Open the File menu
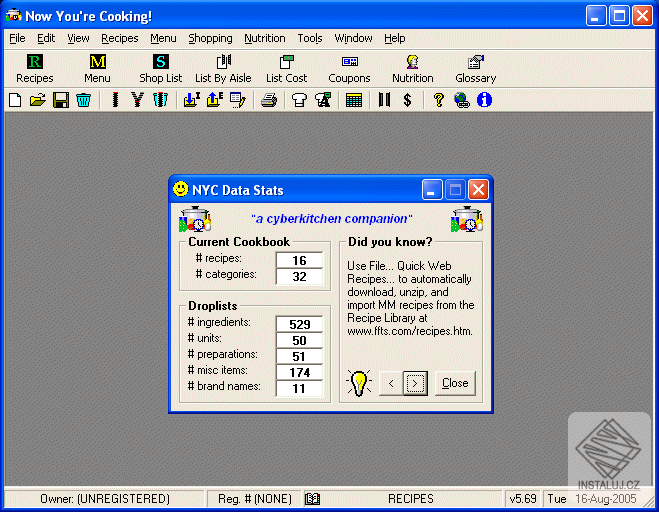Viewport: 659px width, 512px height. [x=17, y=38]
